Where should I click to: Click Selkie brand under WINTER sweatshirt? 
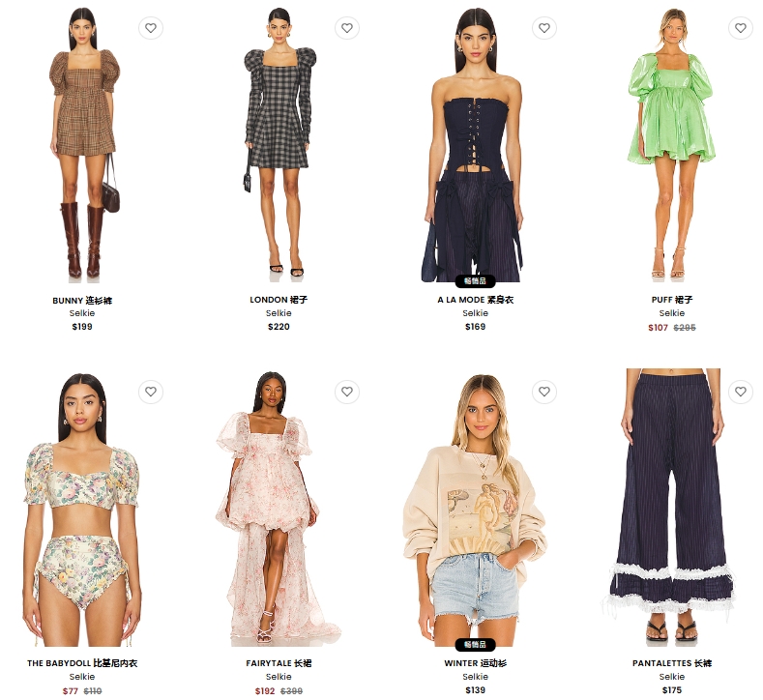point(476,677)
